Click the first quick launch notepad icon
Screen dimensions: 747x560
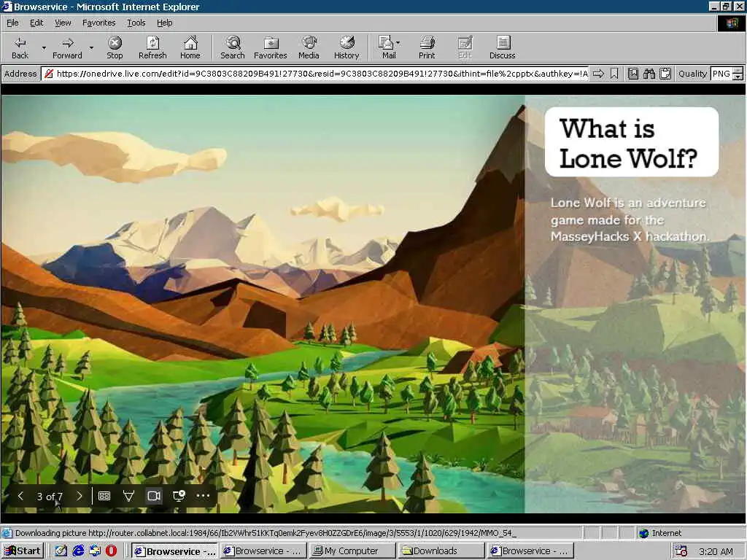point(61,551)
